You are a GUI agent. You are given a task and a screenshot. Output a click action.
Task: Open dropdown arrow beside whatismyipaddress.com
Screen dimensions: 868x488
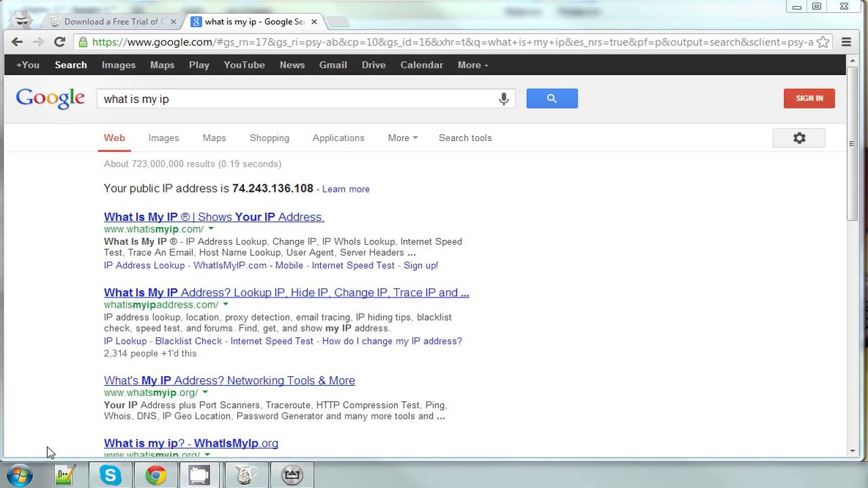[x=226, y=305]
